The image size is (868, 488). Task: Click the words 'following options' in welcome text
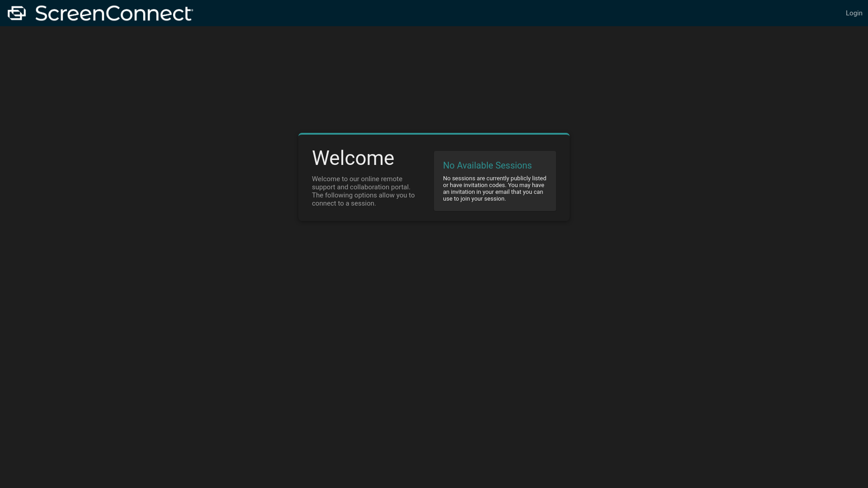tap(350, 195)
